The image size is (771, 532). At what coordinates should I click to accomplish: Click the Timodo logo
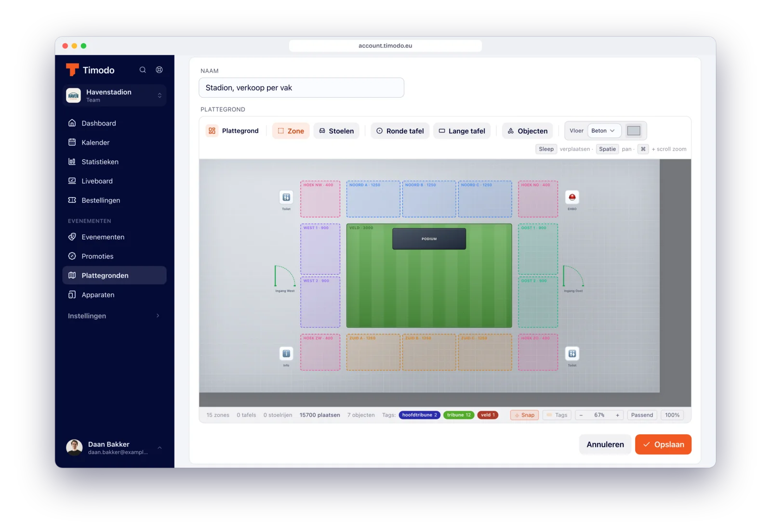(x=90, y=70)
